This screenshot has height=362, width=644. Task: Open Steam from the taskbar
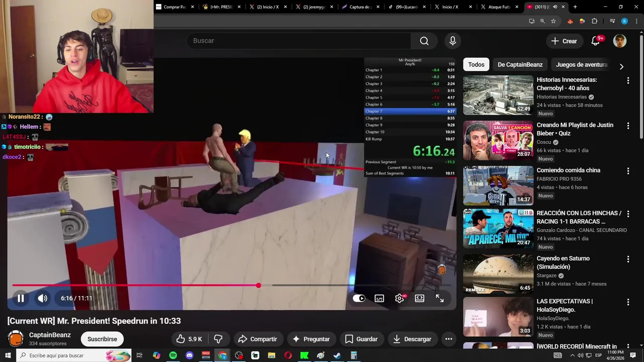point(337,355)
